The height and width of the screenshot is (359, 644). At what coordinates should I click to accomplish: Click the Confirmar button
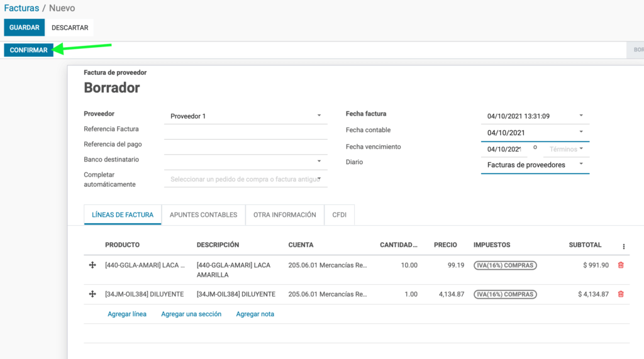click(29, 50)
